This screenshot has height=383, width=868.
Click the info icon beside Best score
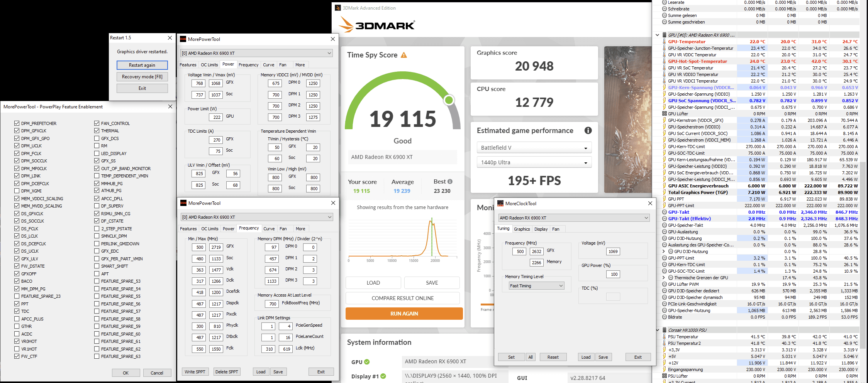pos(450,181)
